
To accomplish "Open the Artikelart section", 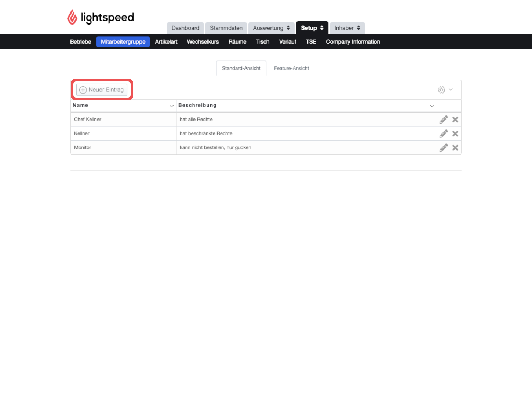I will tap(166, 42).
